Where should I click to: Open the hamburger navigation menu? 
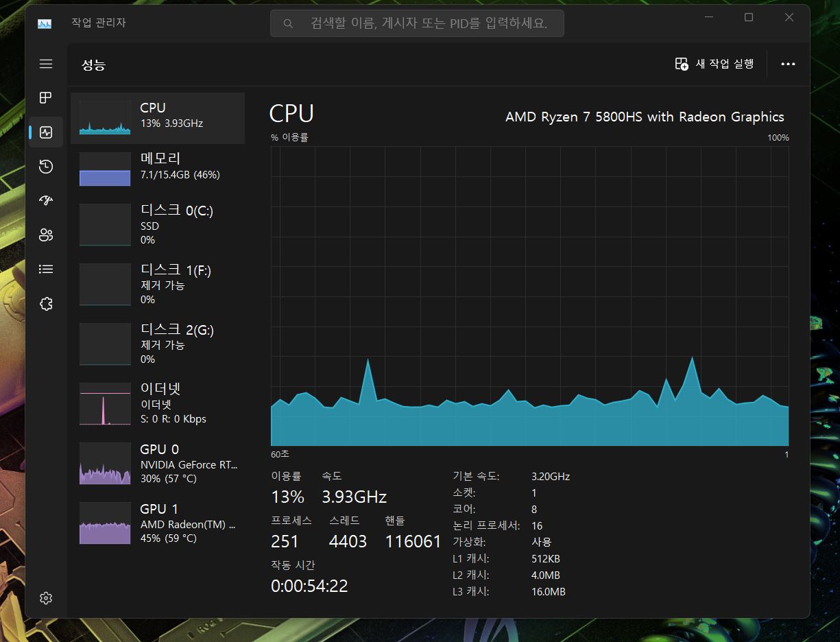46,64
